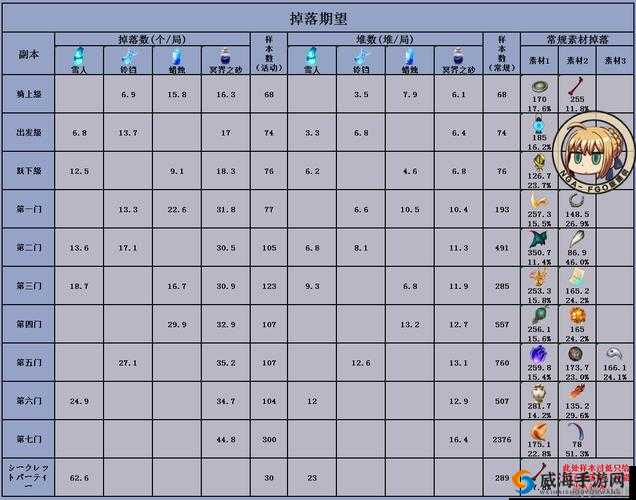Select the orange gear material icon in 第四门 row
The width and height of the screenshot is (636, 500).
tap(576, 316)
